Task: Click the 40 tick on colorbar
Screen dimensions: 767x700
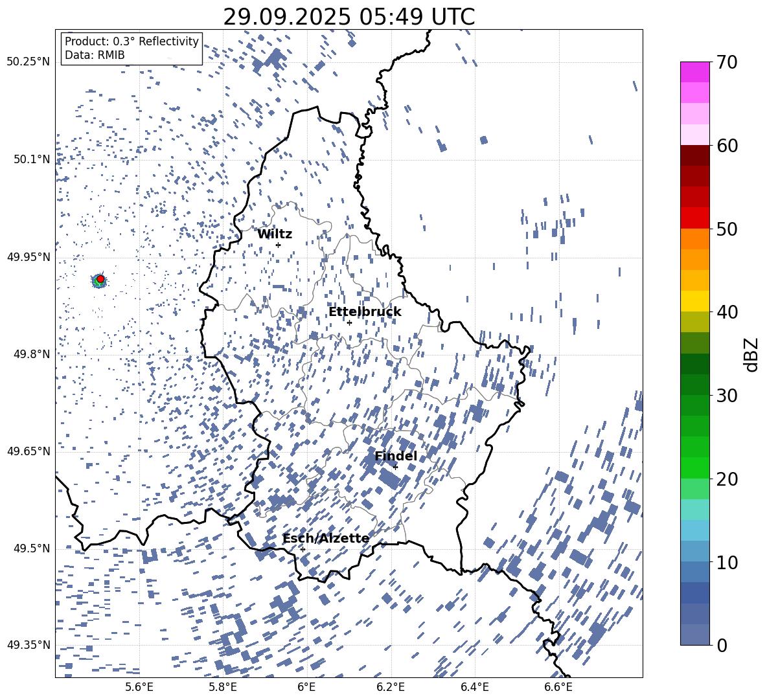Action: point(727,312)
